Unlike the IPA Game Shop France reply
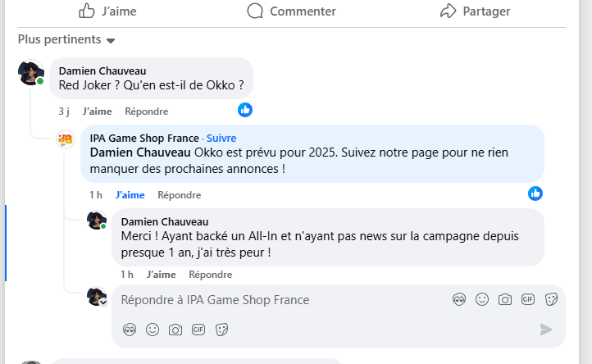The width and height of the screenshot is (592, 364). [130, 195]
